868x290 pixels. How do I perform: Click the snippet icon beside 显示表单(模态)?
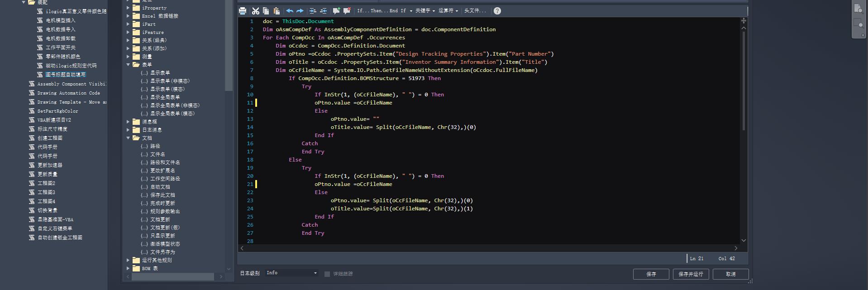pos(144,89)
